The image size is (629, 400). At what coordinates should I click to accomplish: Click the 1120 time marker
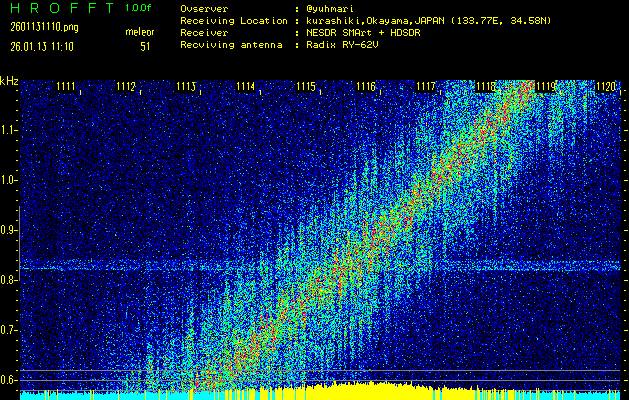coord(606,87)
